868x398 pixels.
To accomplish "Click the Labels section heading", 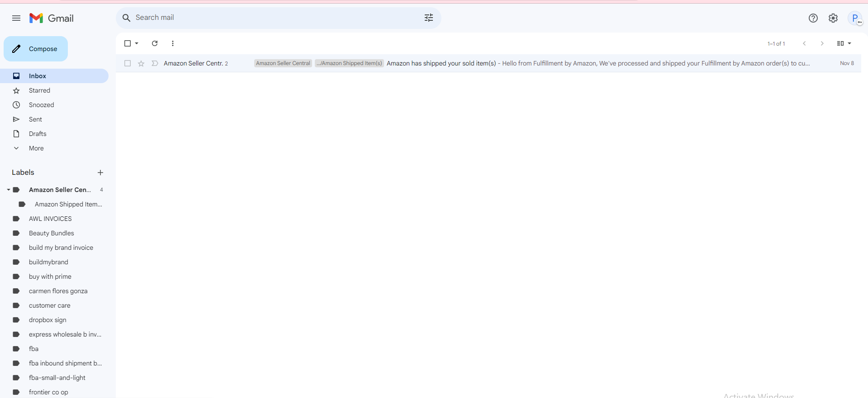I will (x=23, y=172).
